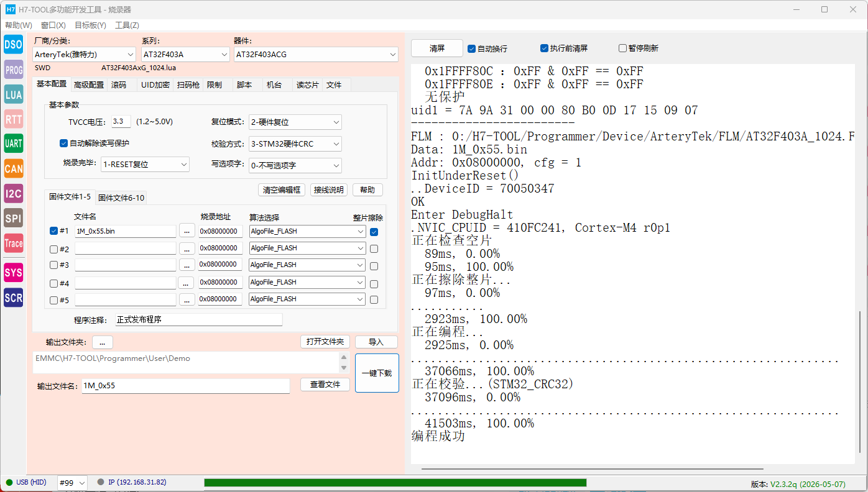Open algorithm dropdown for file #3
The height and width of the screenshot is (492, 868).
[307, 265]
